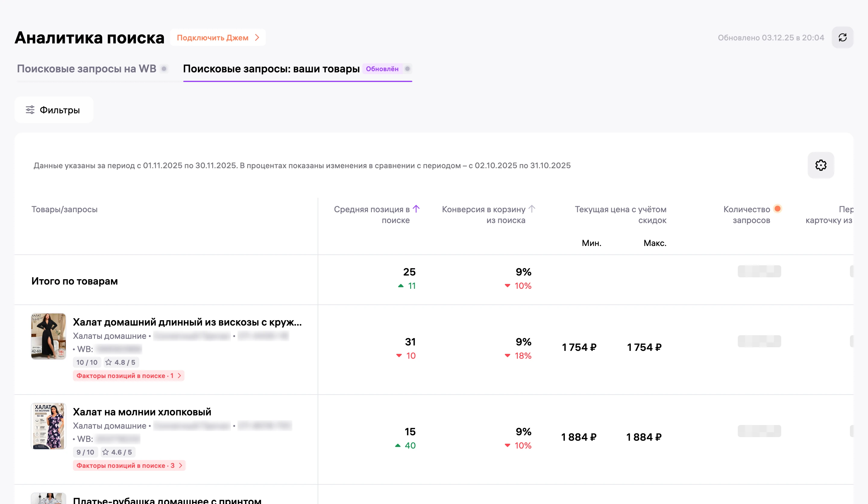Open Халат на молнии хлопковый product
This screenshot has width=868, height=504.
(x=142, y=412)
